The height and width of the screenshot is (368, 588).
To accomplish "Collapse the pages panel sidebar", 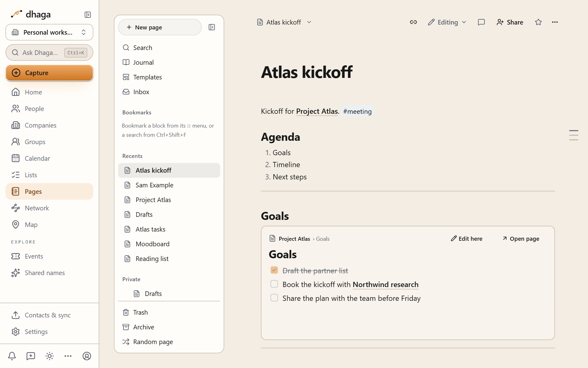I will 212,27.
